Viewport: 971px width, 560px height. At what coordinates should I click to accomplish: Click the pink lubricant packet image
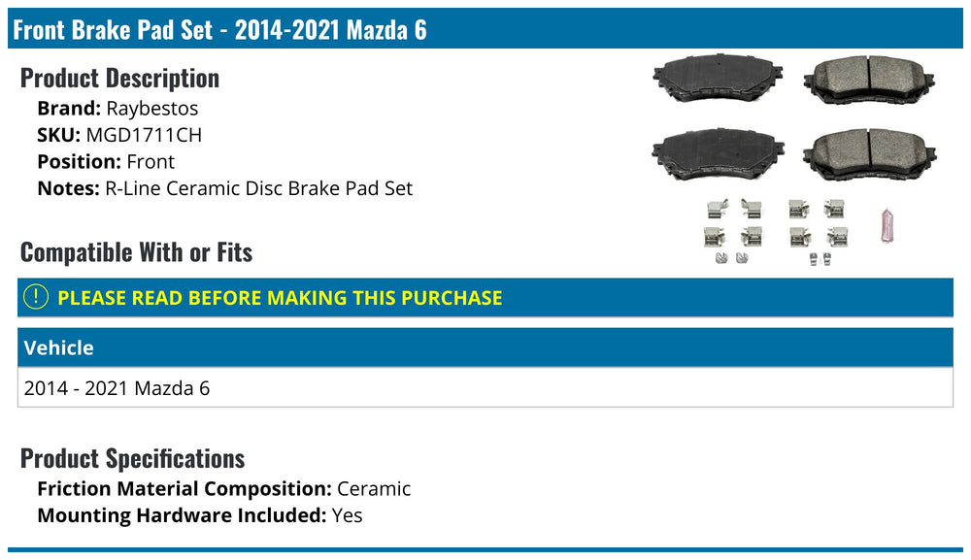pos(887,225)
